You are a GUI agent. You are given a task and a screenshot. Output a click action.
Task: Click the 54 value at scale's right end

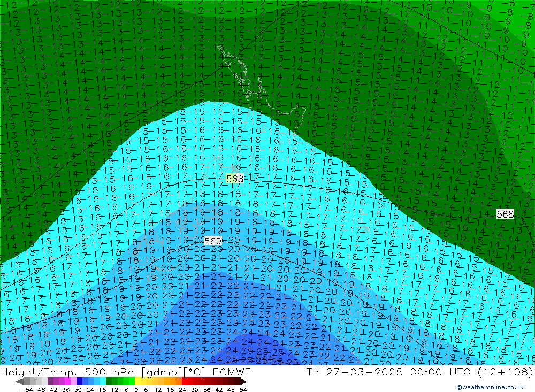click(x=243, y=390)
